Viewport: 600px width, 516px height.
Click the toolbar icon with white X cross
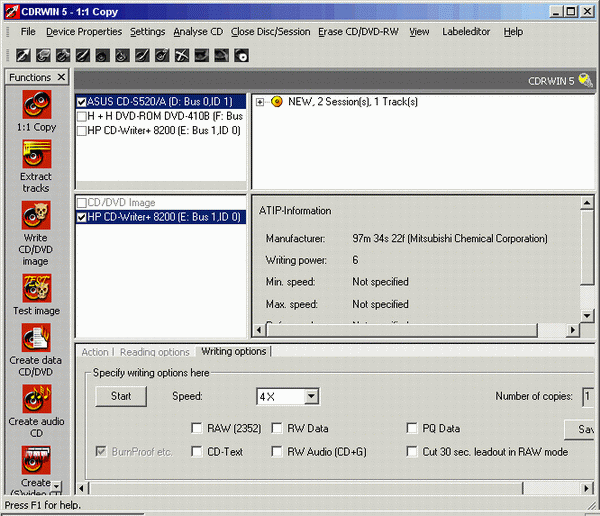tap(182, 56)
